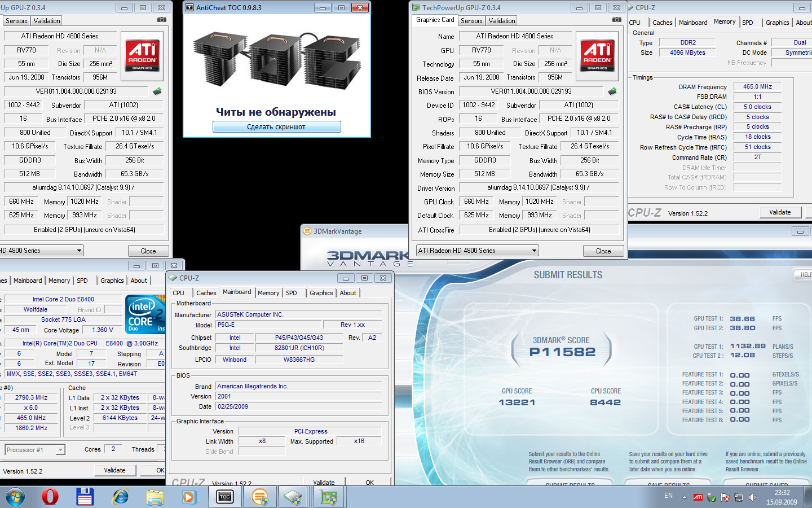
Task: Switch to Validation tab in right GPU-Z
Action: (502, 21)
